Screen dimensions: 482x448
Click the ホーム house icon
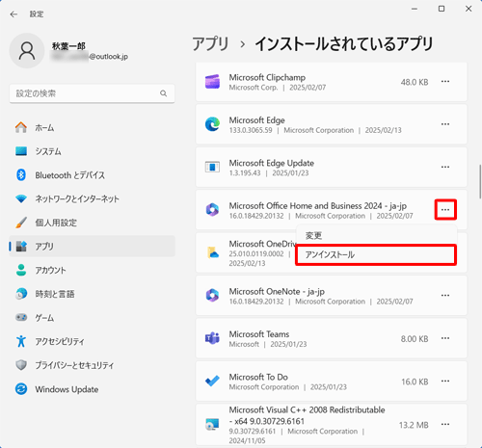tap(21, 127)
